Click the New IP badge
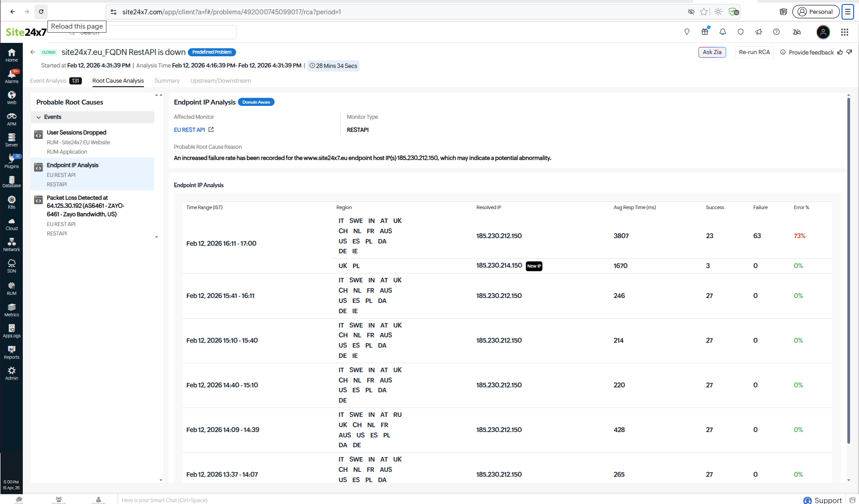This screenshot has height=504, width=859. click(534, 266)
